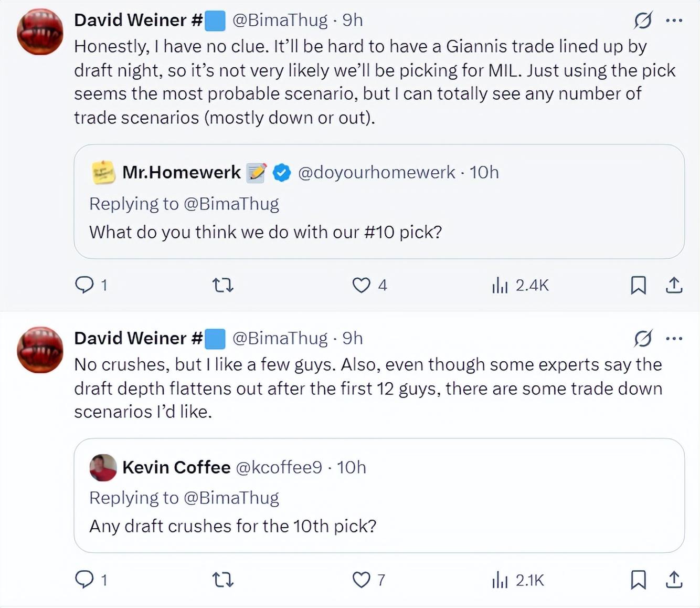View analytics showing 2.4K views

pos(519,285)
